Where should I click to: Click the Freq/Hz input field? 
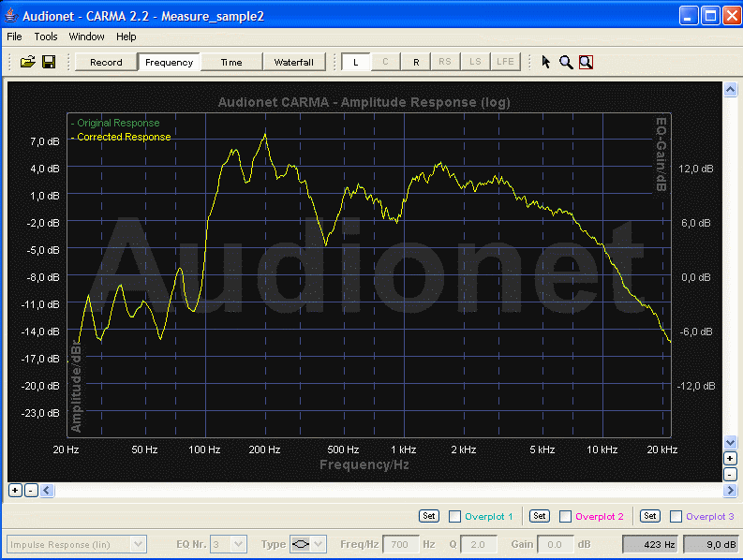(400, 544)
